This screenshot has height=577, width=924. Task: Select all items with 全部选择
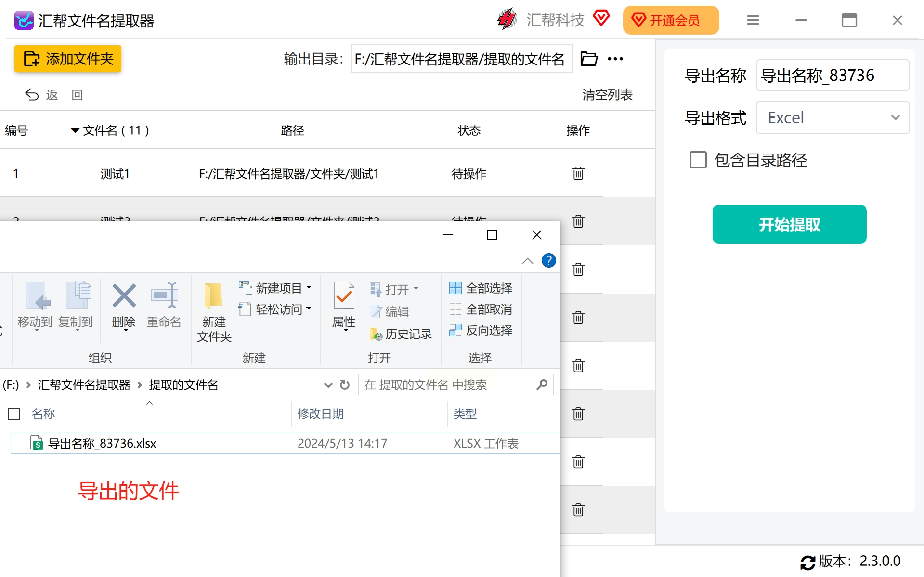(481, 288)
